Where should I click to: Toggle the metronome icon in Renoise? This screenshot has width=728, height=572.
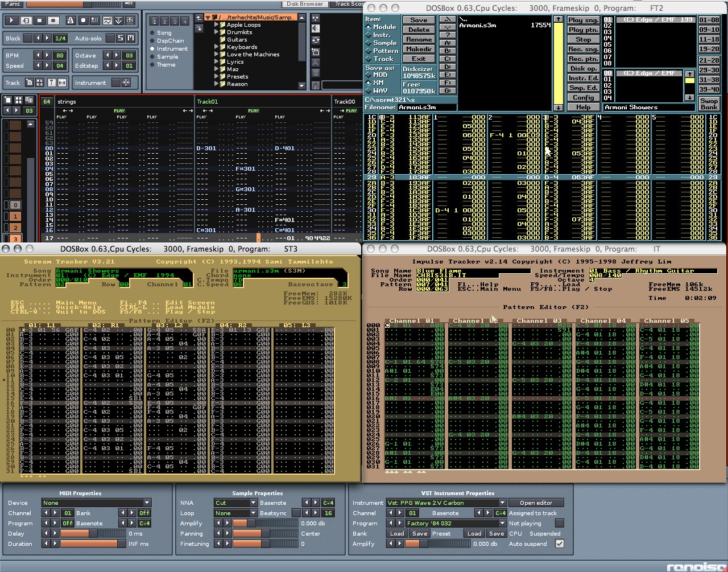pos(70,20)
